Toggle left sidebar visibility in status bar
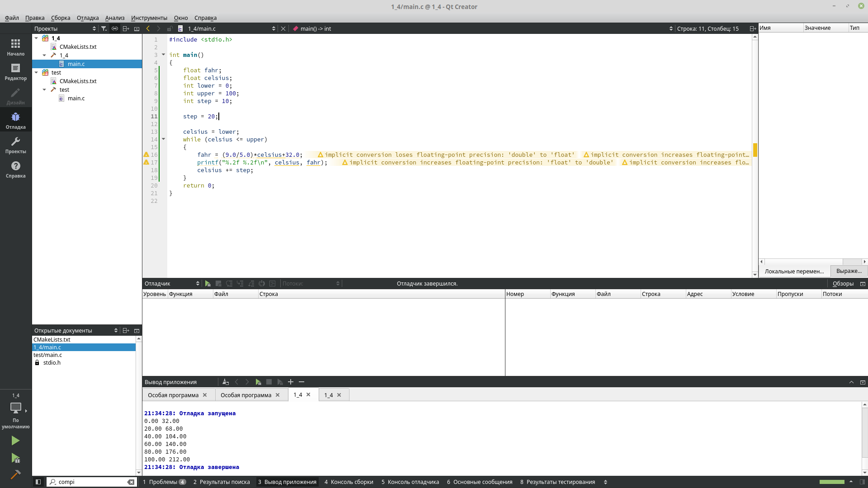The image size is (868, 488). 38,482
